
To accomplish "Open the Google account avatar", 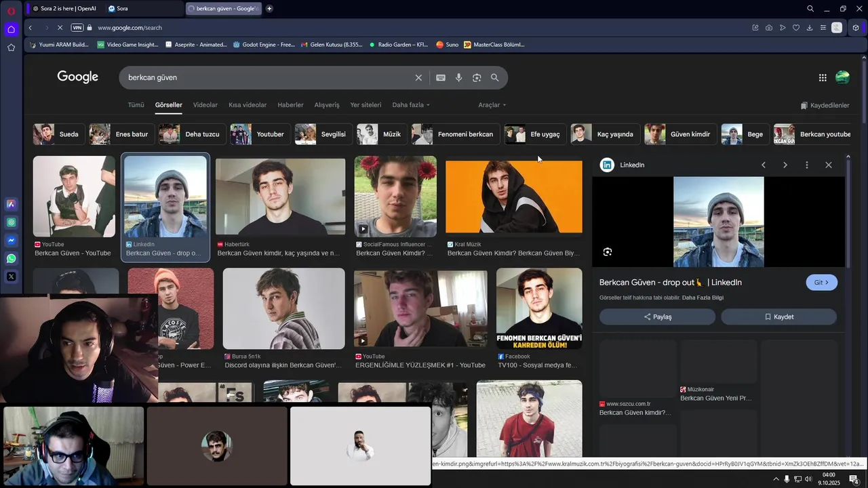I will click(842, 77).
